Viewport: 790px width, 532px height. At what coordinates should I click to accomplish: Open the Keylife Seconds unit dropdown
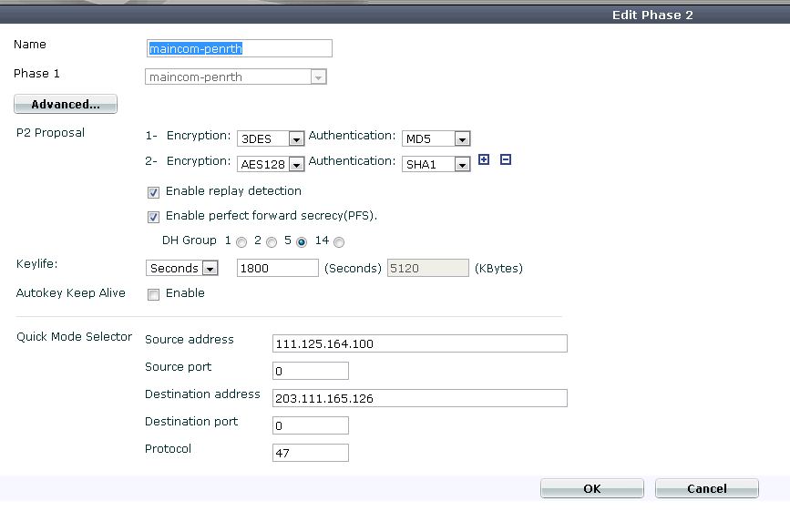tap(182, 268)
